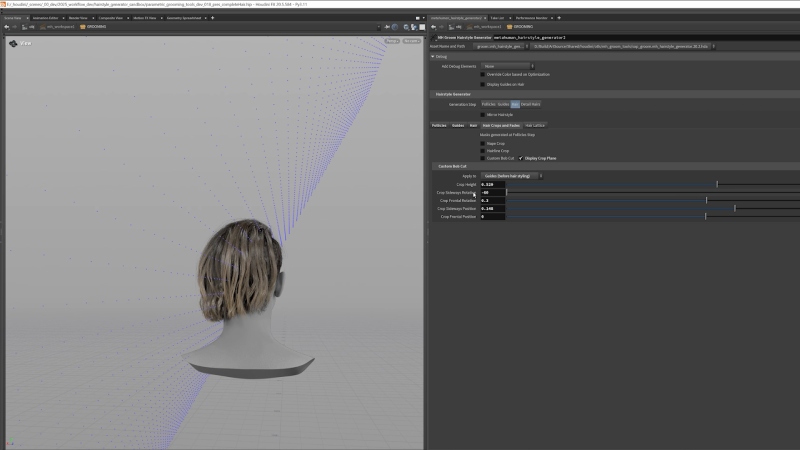Image resolution: width=800 pixels, height=450 pixels.
Task: Open the Add Debug Elements dropdown
Action: pos(507,66)
